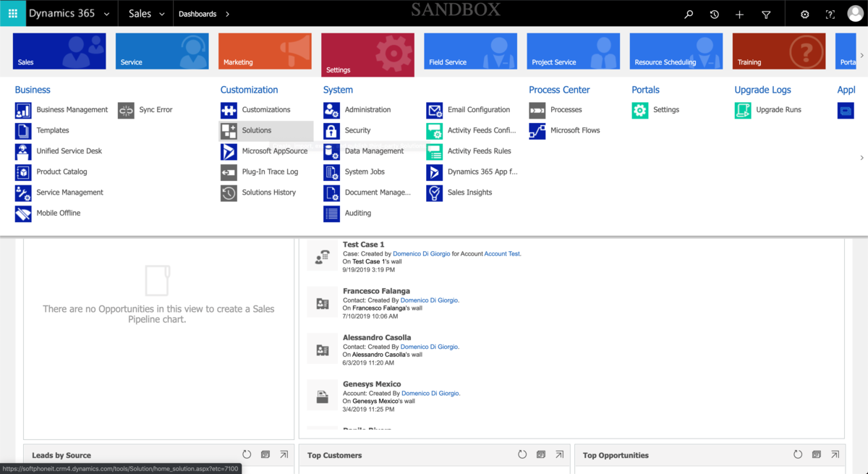Click the Security padlock icon

tap(332, 131)
